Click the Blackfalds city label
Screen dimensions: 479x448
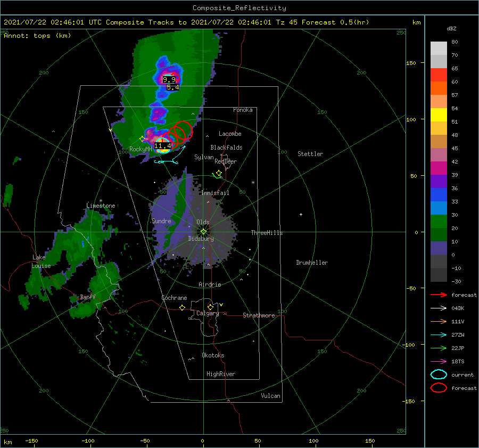pyautogui.click(x=226, y=148)
